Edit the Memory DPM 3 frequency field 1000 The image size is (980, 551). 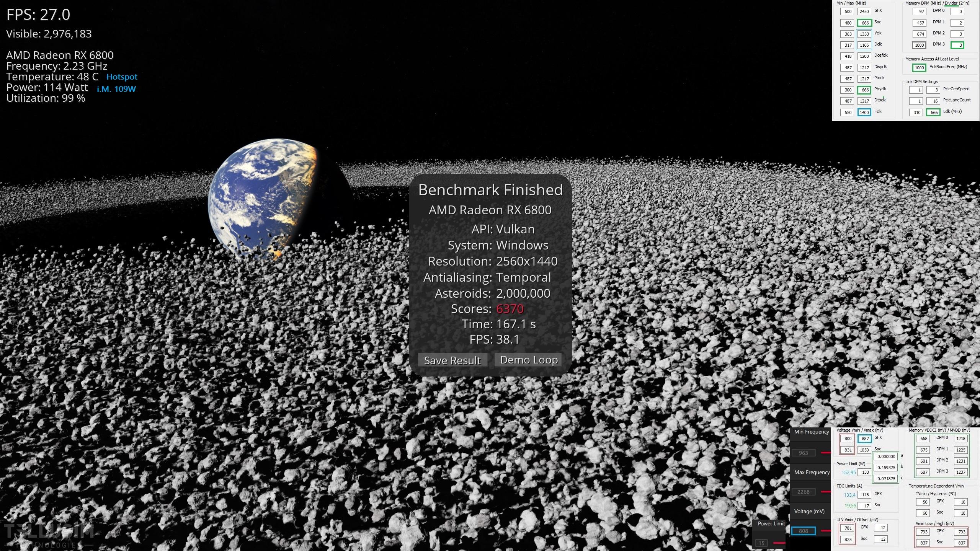click(x=919, y=45)
